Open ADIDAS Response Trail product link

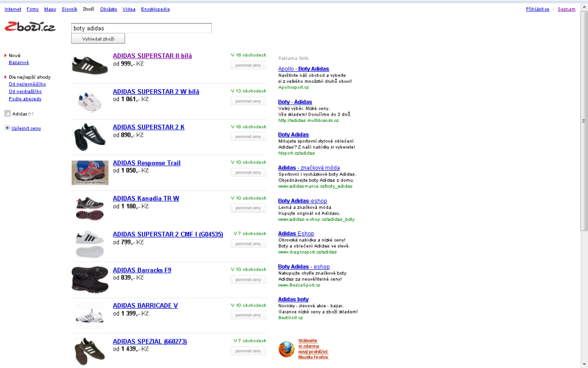pos(146,163)
